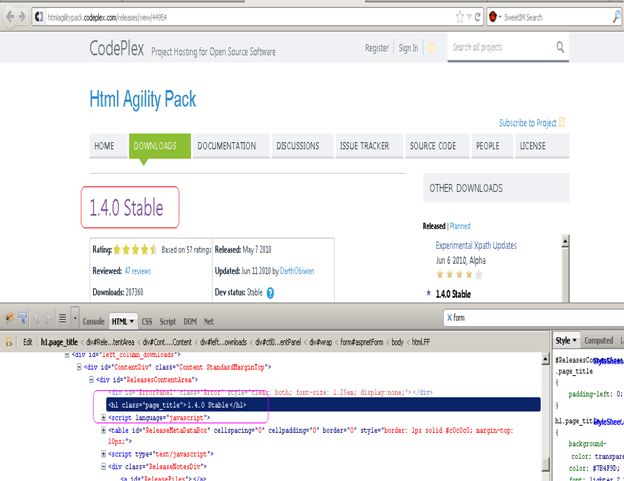This screenshot has width=624, height=481.
Task: Expand the table ReleaseMetaDataBox node
Action: pos(103,430)
